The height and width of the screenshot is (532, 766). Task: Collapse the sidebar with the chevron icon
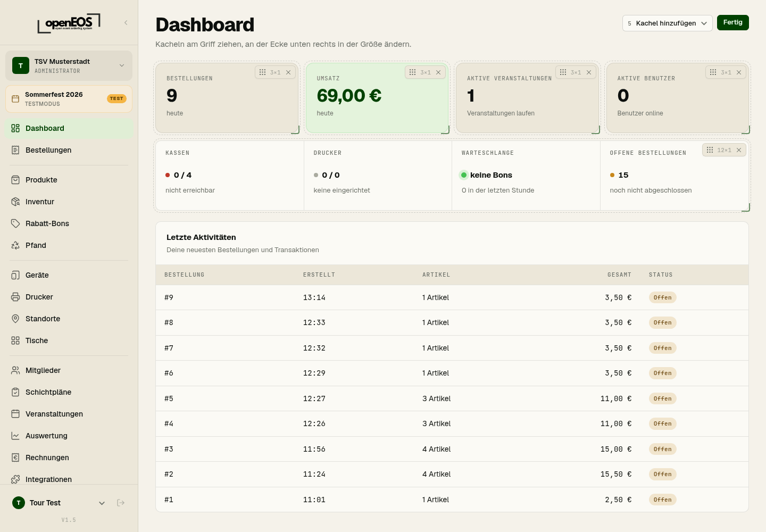[126, 22]
